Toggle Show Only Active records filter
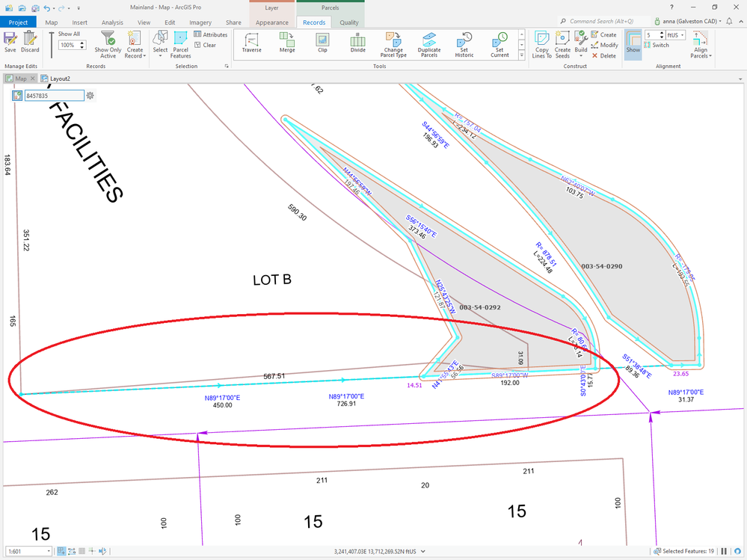This screenshot has height=560, width=747. point(108,45)
